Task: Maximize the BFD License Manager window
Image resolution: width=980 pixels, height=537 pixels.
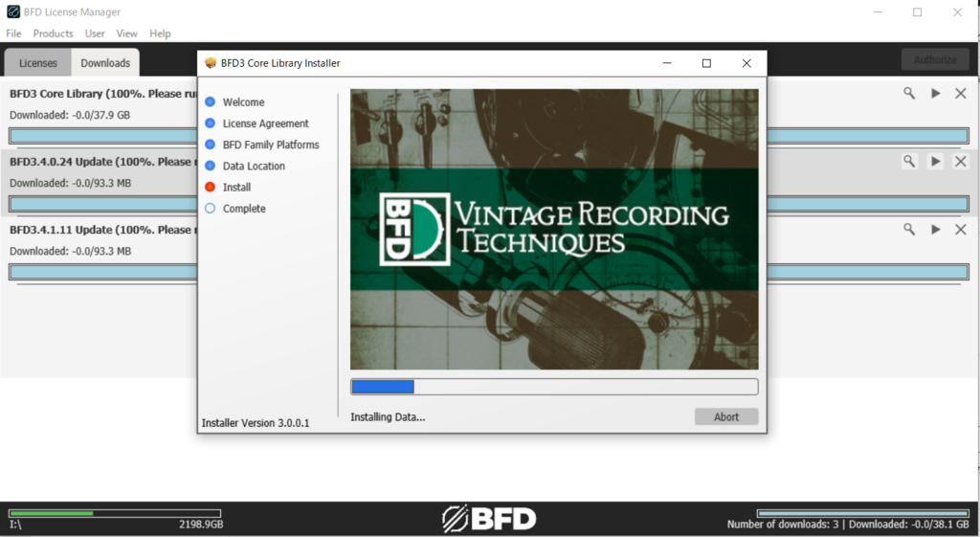Action: [918, 11]
